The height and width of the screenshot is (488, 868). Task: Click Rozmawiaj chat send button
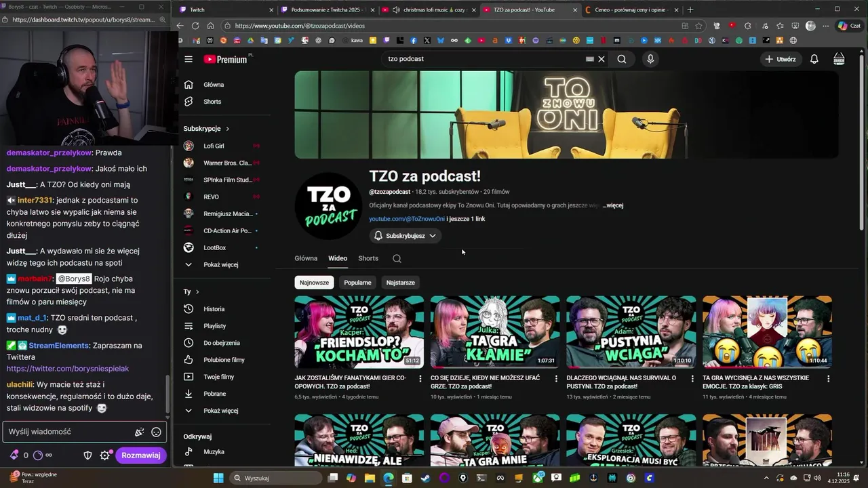pos(140,455)
